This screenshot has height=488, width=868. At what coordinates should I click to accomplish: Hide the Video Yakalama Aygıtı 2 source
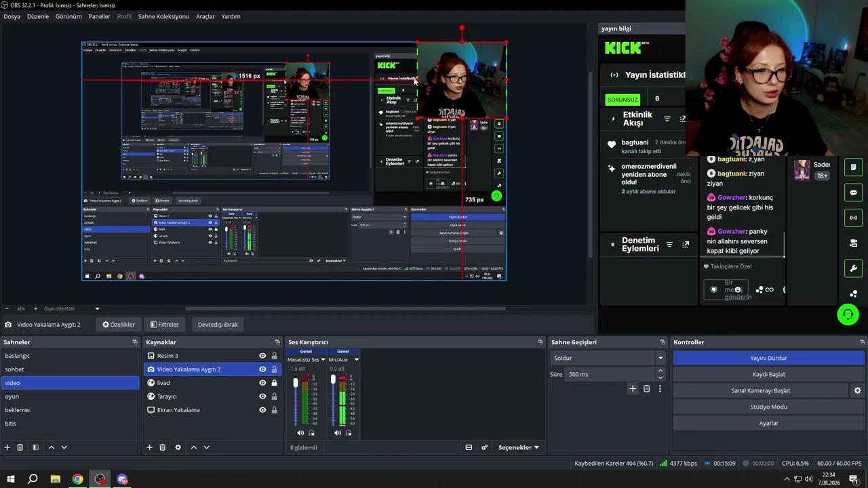[262, 369]
